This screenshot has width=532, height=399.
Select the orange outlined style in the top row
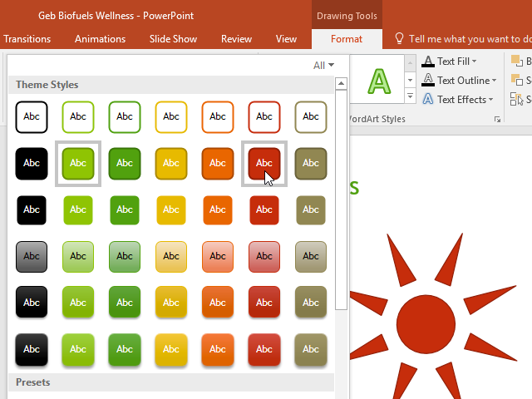pyautogui.click(x=218, y=117)
